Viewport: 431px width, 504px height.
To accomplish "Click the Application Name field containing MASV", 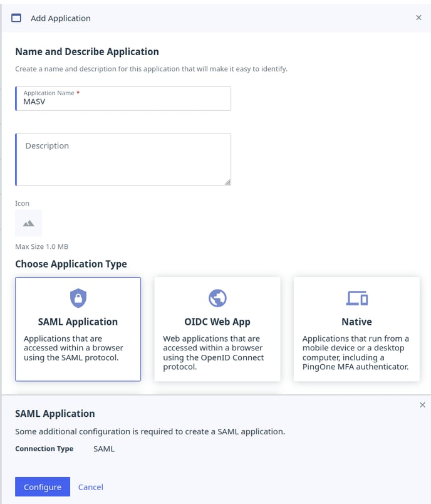I will (x=123, y=98).
